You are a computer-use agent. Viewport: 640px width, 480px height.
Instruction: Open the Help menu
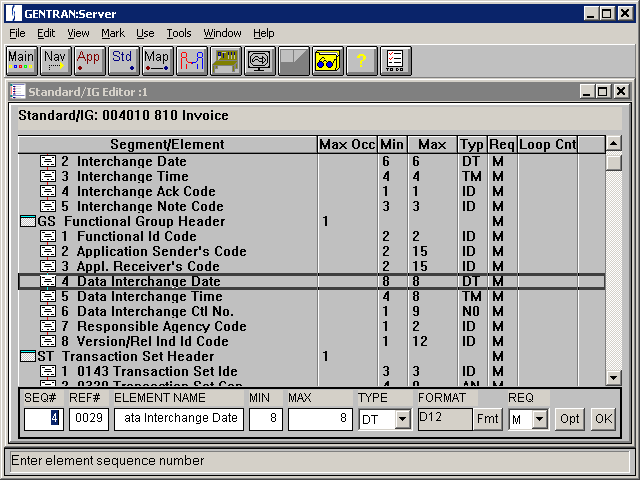coord(264,33)
